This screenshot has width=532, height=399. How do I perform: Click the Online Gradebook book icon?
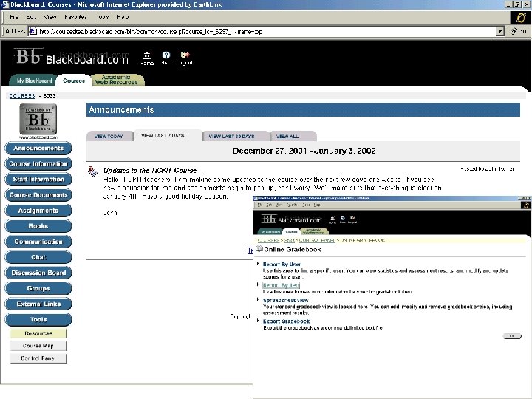259,249
